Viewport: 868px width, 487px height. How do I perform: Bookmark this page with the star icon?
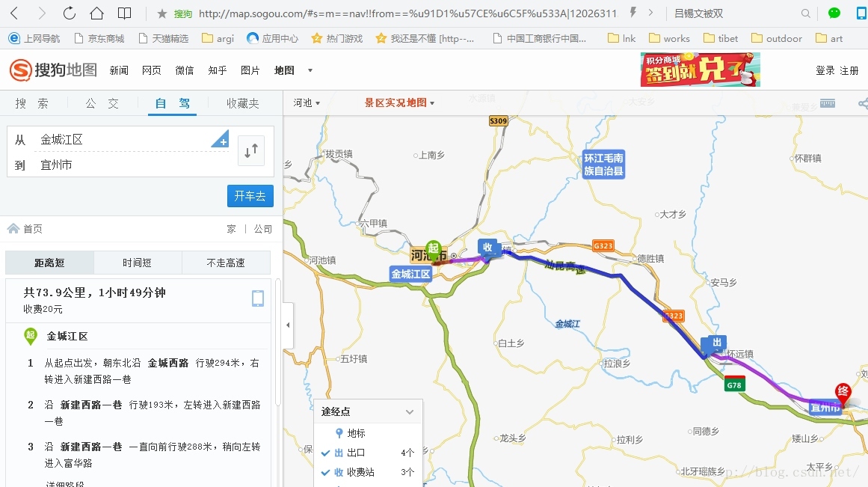(x=161, y=13)
